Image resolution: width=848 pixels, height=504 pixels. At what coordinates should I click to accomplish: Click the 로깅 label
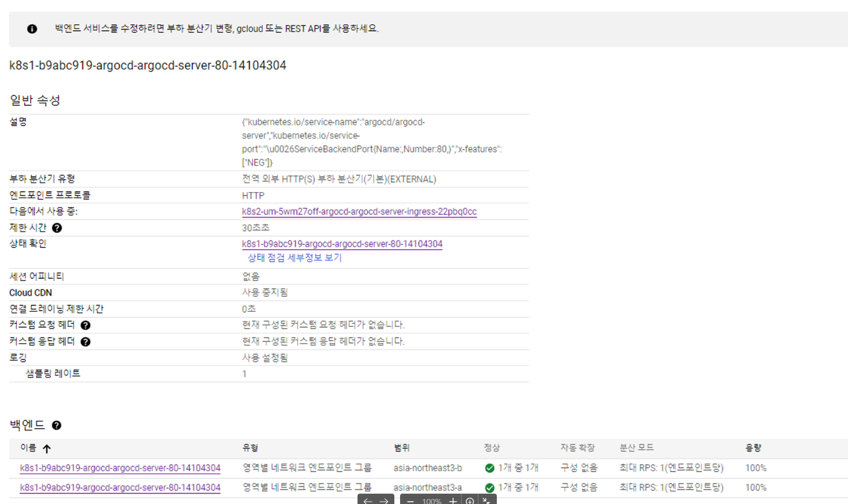(18, 358)
